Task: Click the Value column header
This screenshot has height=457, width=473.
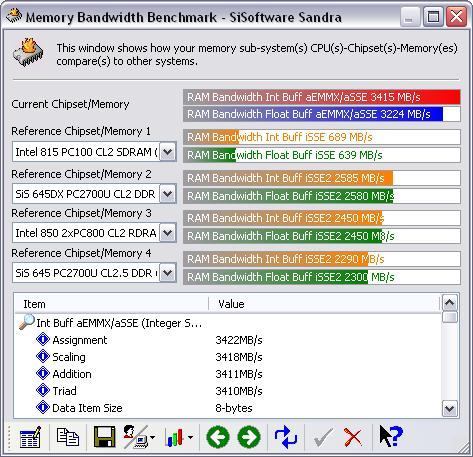Action: tap(324, 304)
